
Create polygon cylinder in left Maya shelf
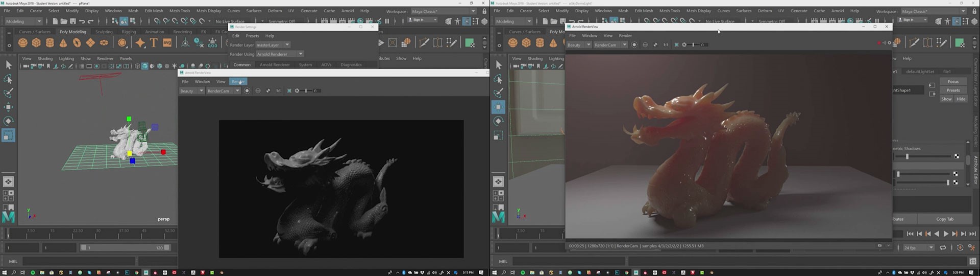pos(50,43)
